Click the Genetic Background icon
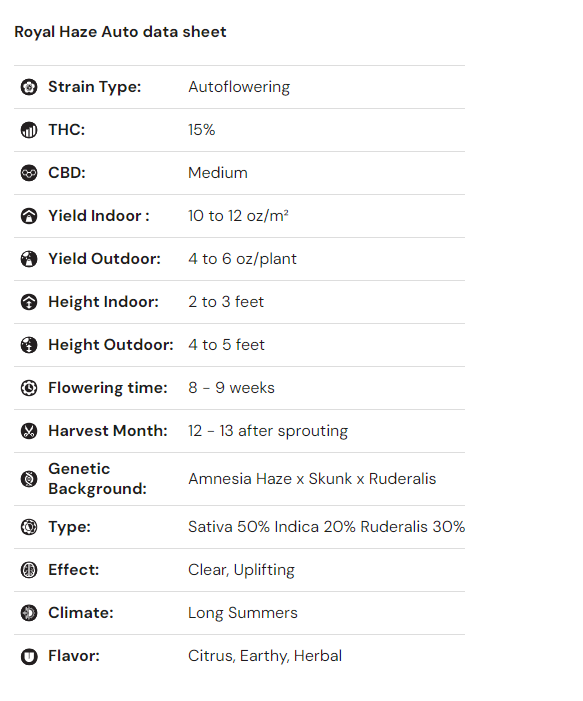Image resolution: width=583 pixels, height=701 pixels. (29, 479)
